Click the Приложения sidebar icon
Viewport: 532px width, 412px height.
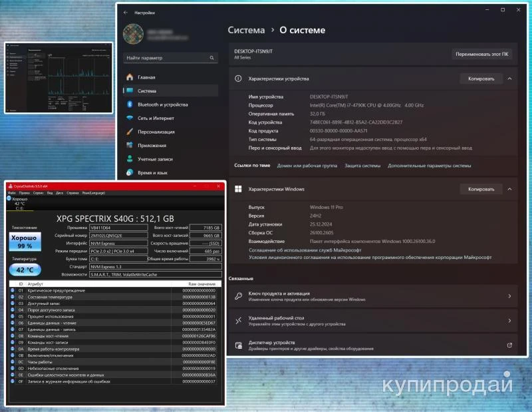[x=130, y=145]
